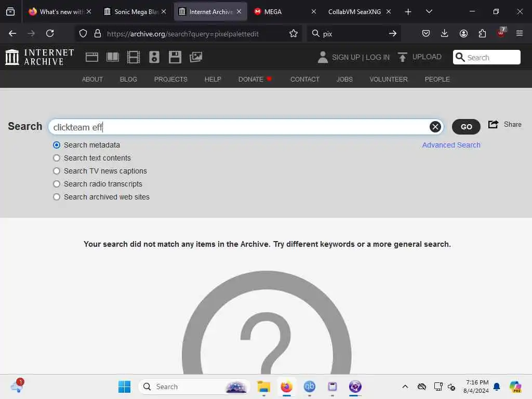Submit the browser search bar arrow
Image resolution: width=532 pixels, height=399 pixels.
tap(393, 33)
